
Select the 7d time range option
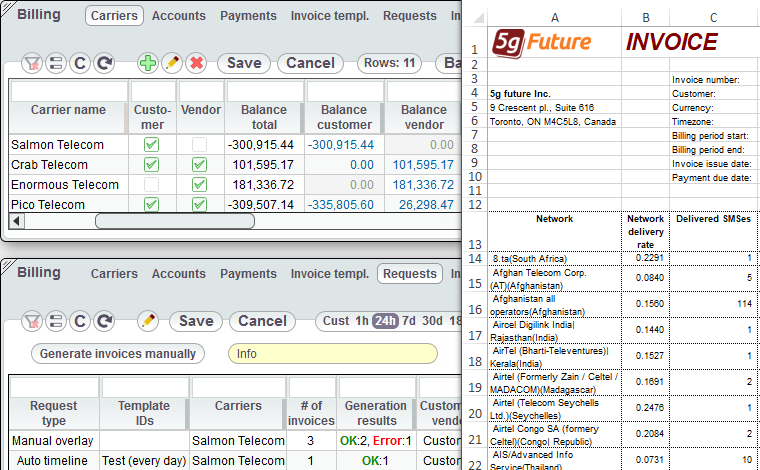point(410,321)
